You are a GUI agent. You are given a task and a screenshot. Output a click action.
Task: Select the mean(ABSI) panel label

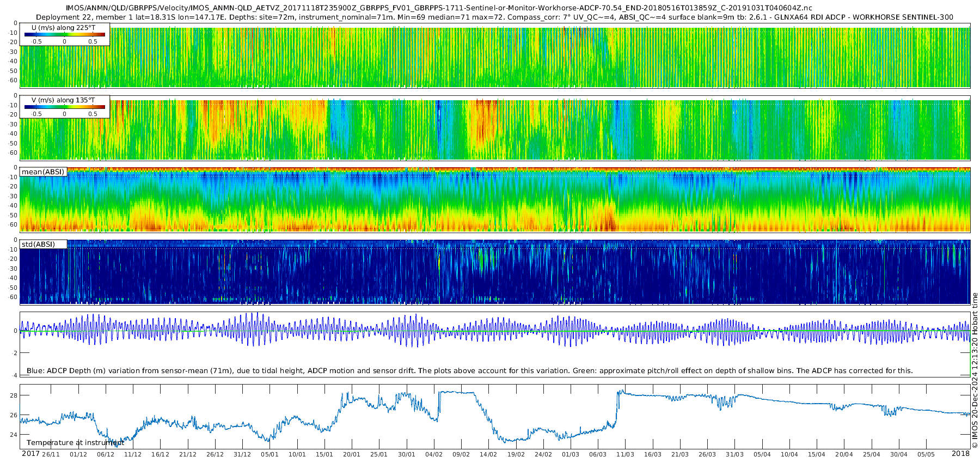(43, 172)
